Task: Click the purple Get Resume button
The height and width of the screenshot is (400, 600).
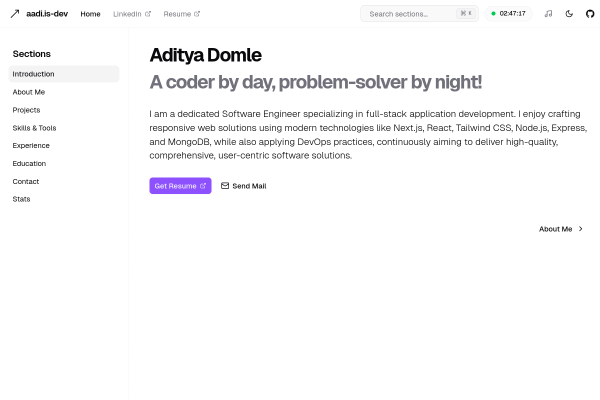Action: click(x=180, y=186)
